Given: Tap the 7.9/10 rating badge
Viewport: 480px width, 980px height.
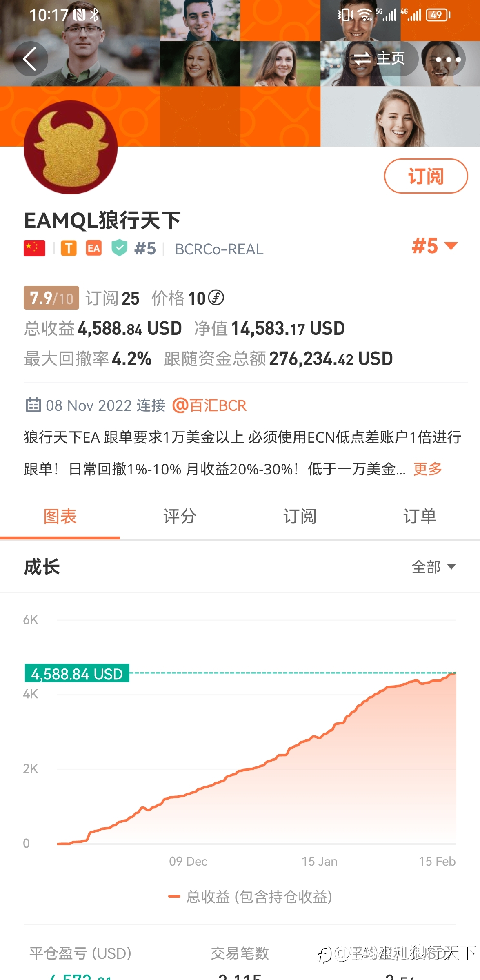Looking at the screenshot, I should (x=51, y=298).
